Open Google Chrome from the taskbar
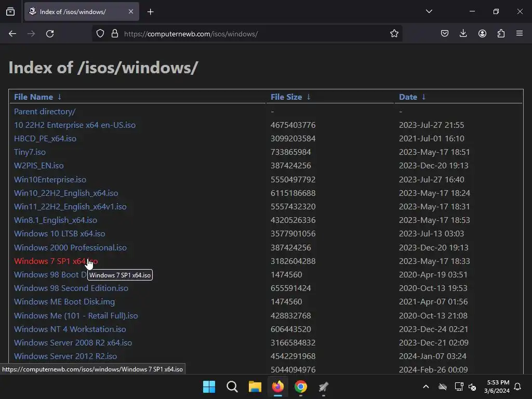 pos(301,387)
